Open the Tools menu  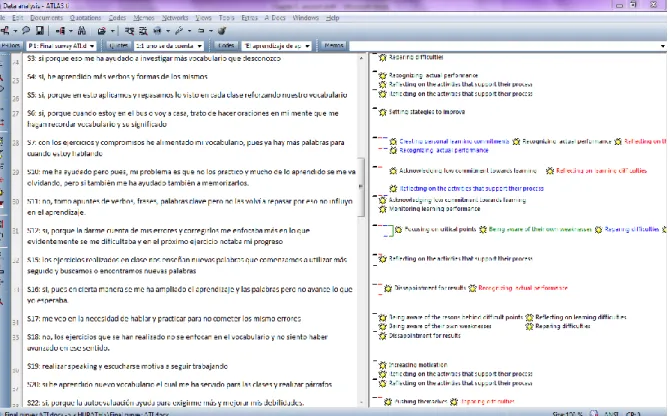click(x=226, y=18)
